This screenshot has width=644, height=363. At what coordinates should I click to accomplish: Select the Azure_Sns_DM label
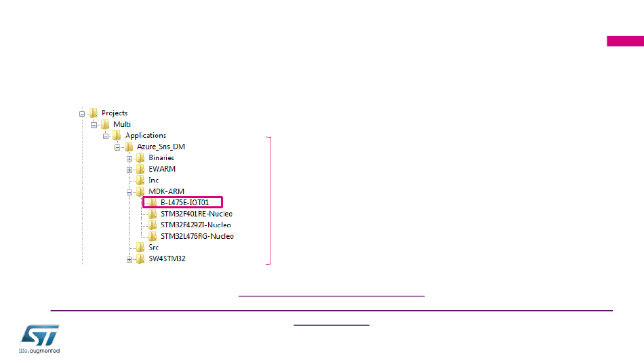coord(161,147)
